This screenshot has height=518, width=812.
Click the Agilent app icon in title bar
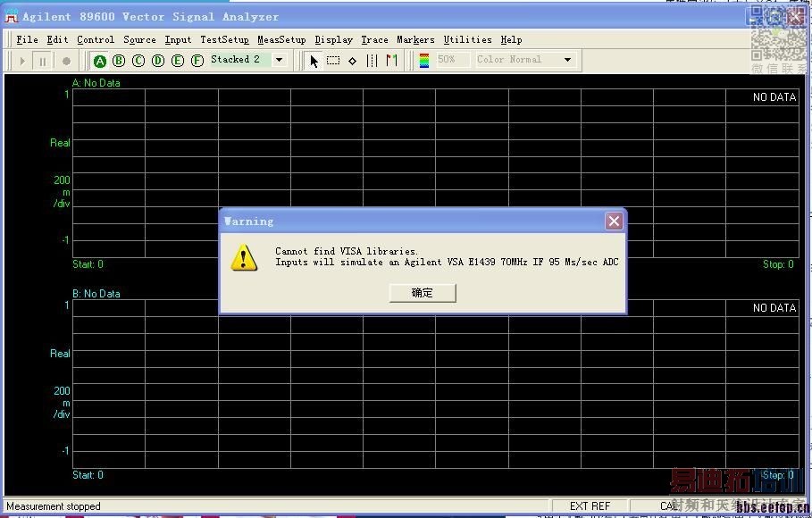tap(12, 17)
